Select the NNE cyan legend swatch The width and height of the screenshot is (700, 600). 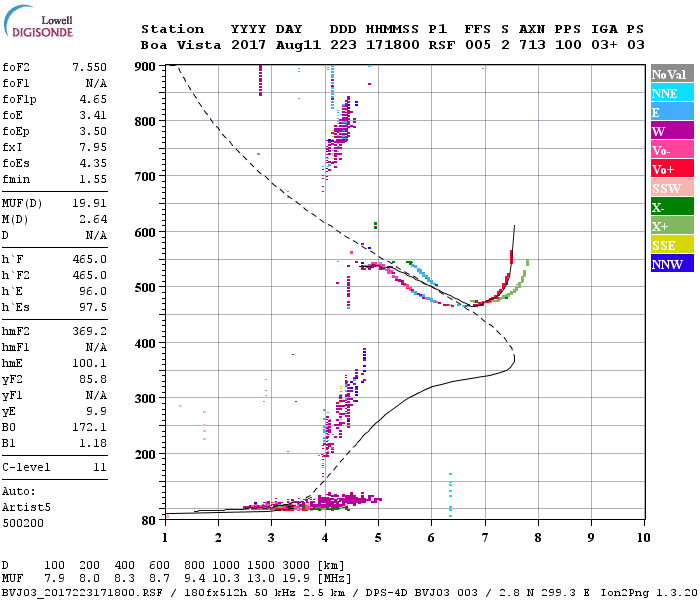click(672, 93)
